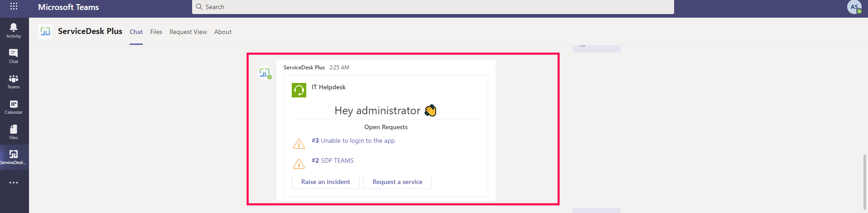The image size is (868, 213).
Task: Click the IT Helpdesk card title
Action: (x=328, y=87)
